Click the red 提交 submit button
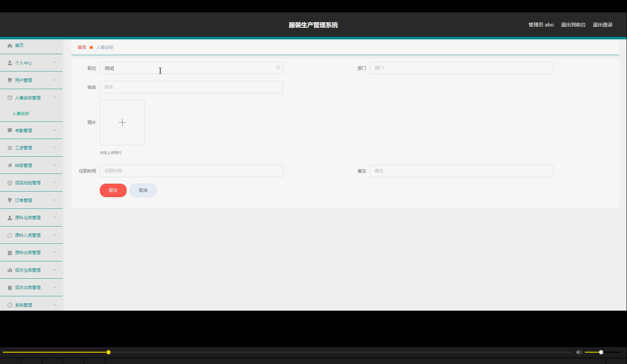Image resolution: width=627 pixels, height=364 pixels. [x=113, y=190]
